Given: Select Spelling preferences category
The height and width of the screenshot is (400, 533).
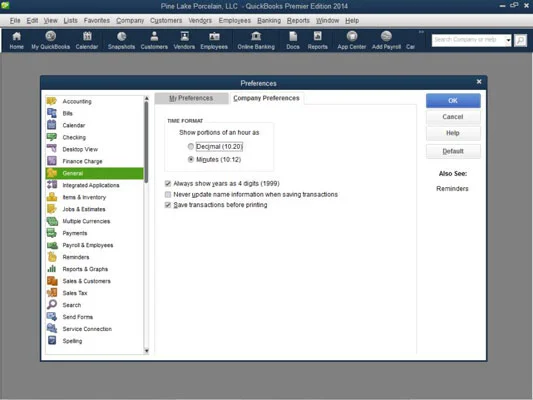Looking at the screenshot, I should tap(94, 341).
